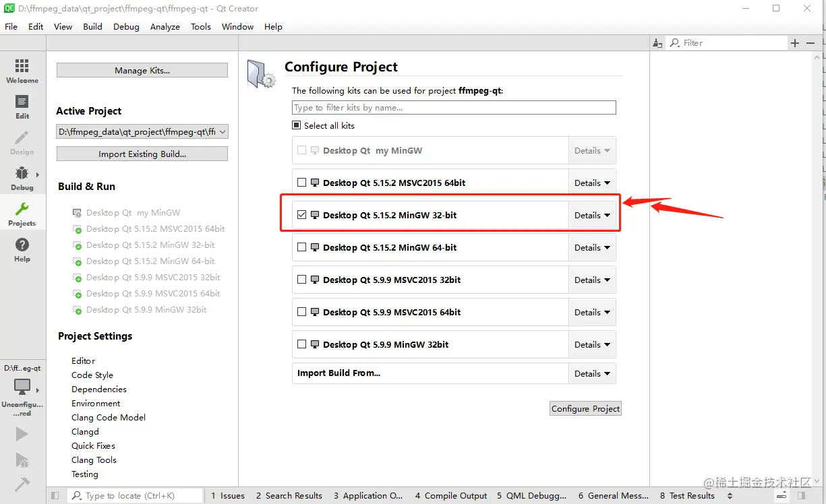Open the Active Project path dropdown

tap(142, 132)
